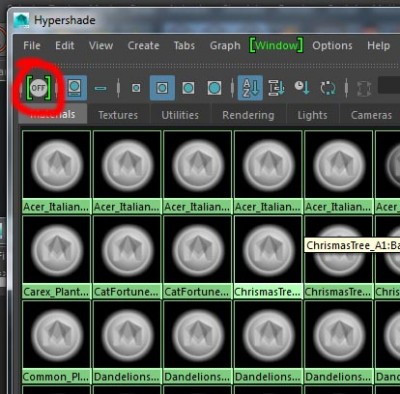Open the Help menu

tap(378, 45)
